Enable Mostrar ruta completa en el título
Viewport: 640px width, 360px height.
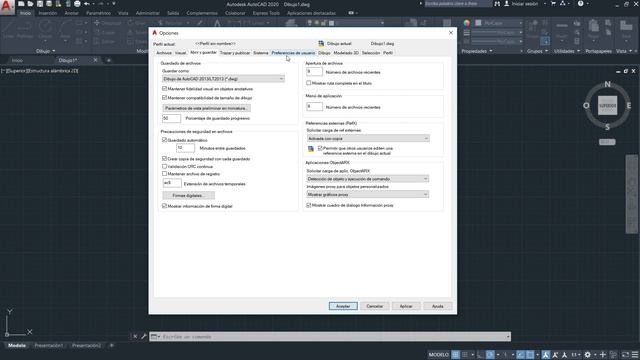(309, 83)
